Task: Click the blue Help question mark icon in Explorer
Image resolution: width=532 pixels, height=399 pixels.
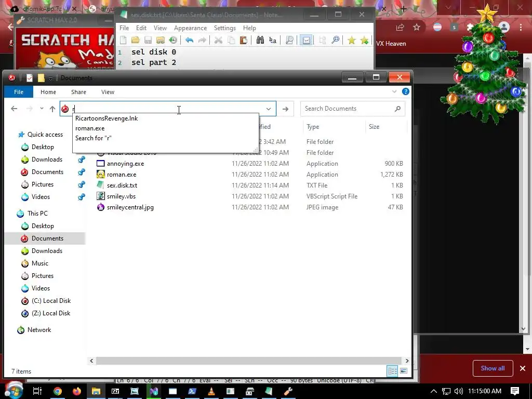Action: [x=405, y=91]
